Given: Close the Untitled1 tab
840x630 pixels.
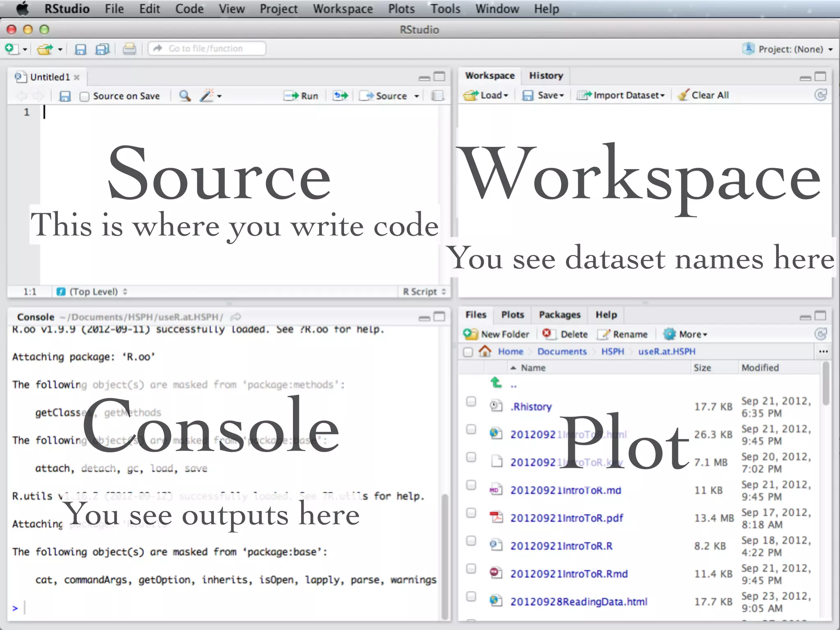Looking at the screenshot, I should (x=77, y=77).
